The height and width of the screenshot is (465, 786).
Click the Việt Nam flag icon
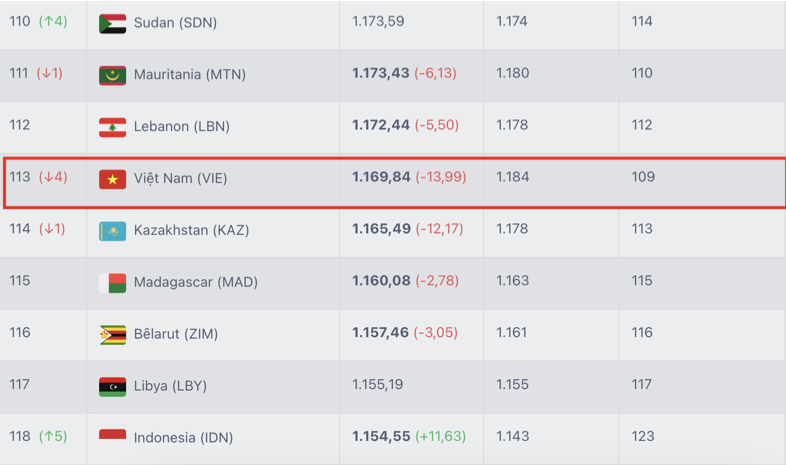tap(112, 179)
